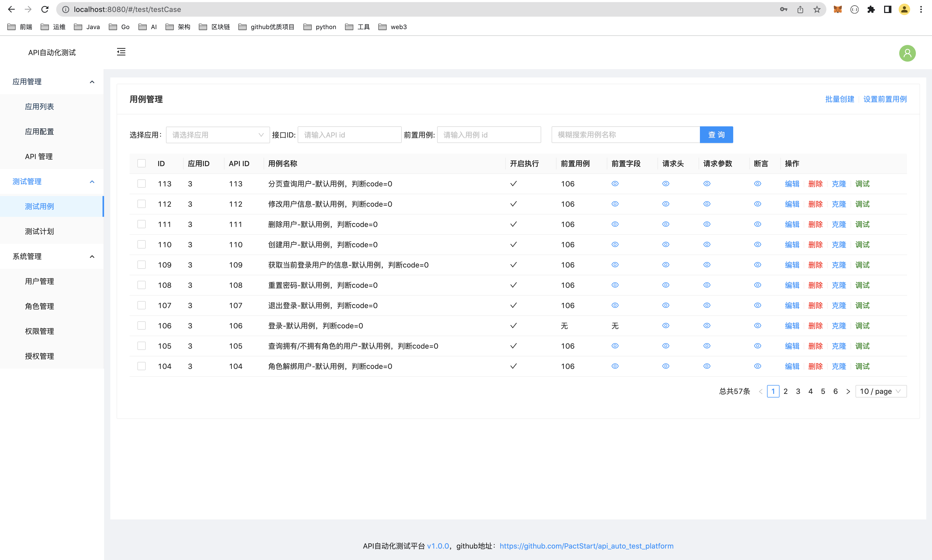932x560 pixels.
Task: View 前置字段 eye icon for case 105
Action: 615,346
